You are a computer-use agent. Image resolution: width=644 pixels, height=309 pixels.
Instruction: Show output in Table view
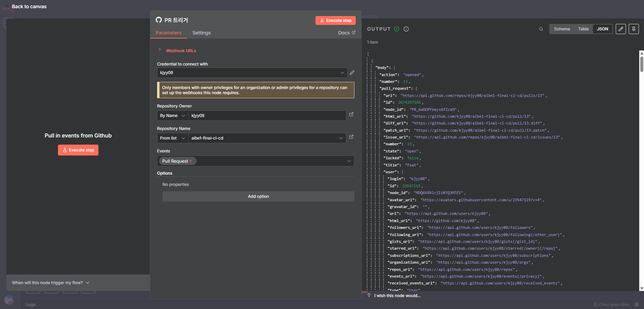pos(583,29)
